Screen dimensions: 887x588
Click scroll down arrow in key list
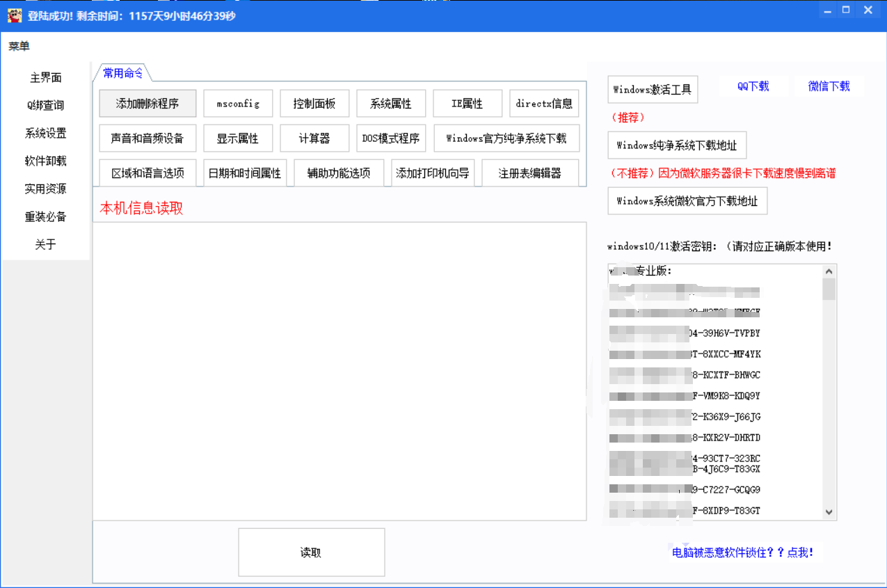point(829,512)
